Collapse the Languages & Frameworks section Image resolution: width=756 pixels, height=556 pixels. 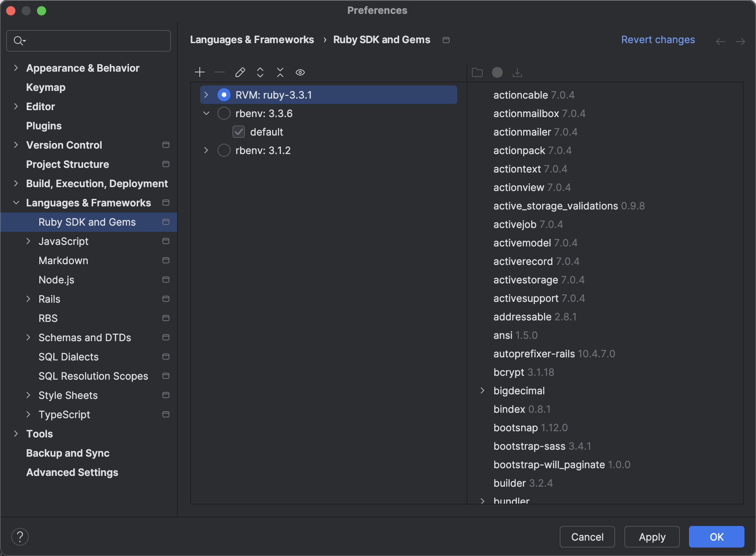coord(16,203)
